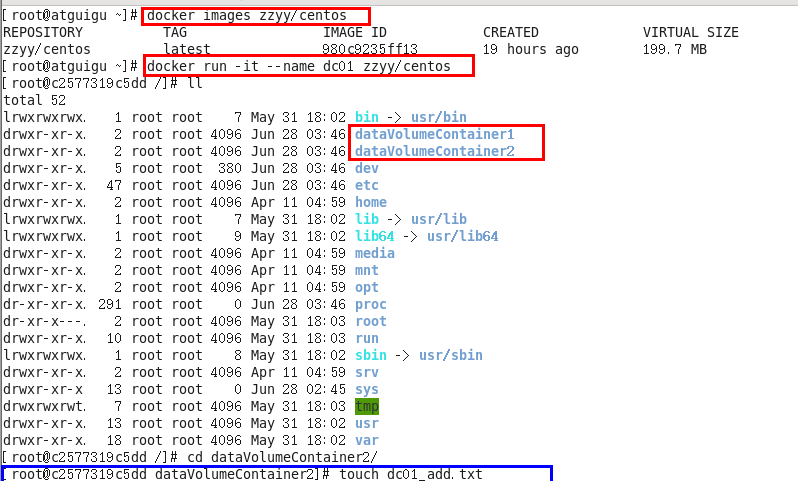Click the 'proc' directory name
This screenshot has width=798, height=481.
[x=371, y=304]
